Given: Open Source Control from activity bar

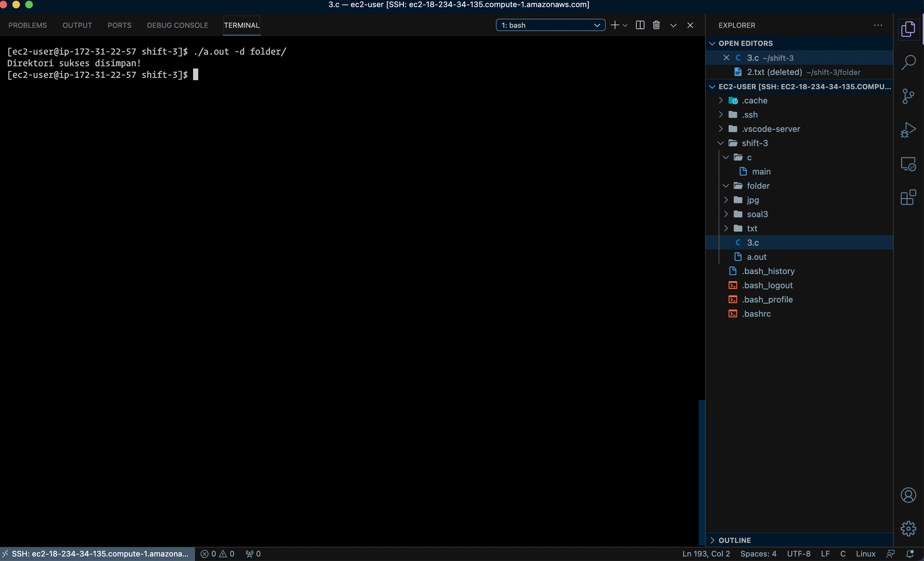Looking at the screenshot, I should tap(908, 96).
